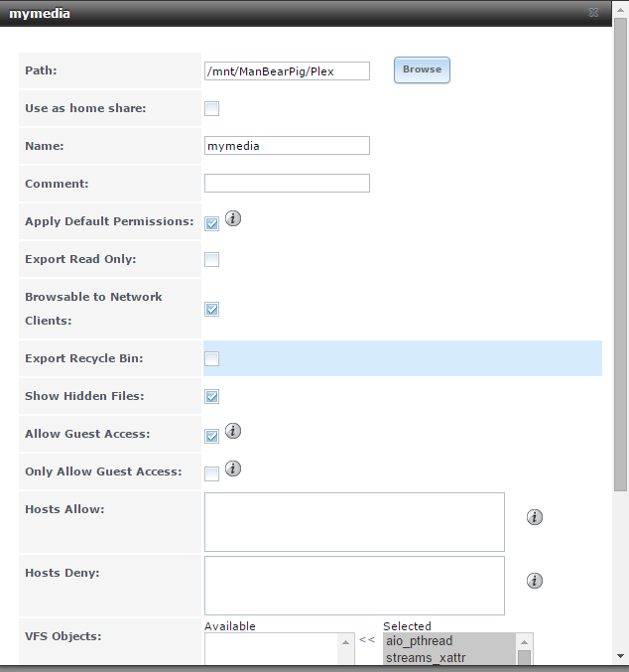This screenshot has width=629, height=672.
Task: Click Browse button next to Path
Action: click(422, 69)
